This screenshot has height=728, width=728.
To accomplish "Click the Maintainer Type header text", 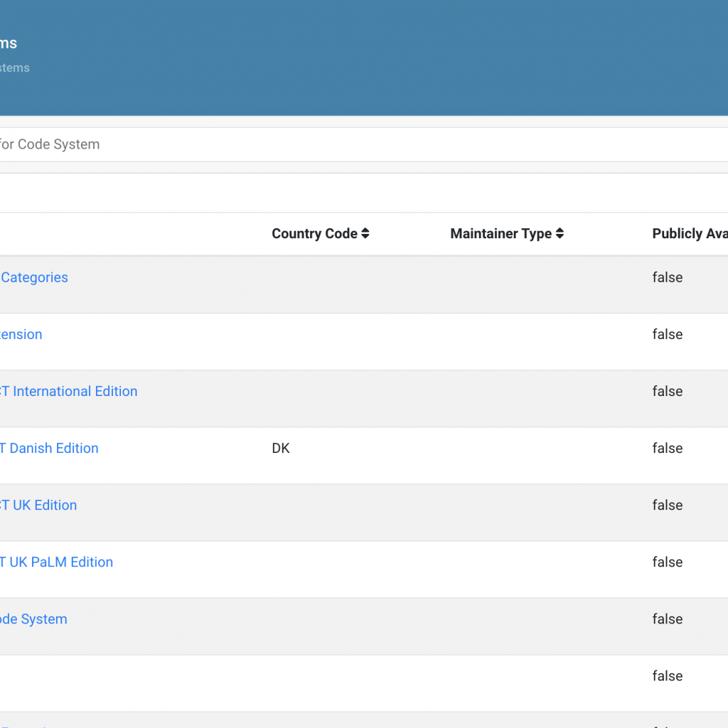I will 501,233.
